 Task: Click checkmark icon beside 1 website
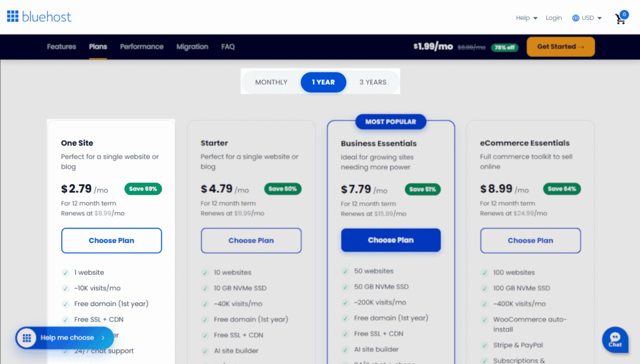tap(65, 273)
